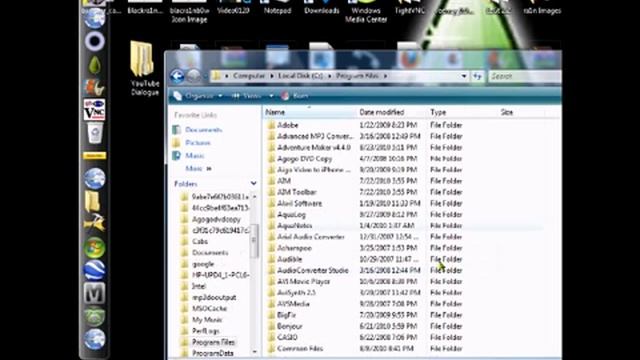This screenshot has height=360, width=640.
Task: Click the green leaf icon in the dock
Action: pyautogui.click(x=95, y=64)
